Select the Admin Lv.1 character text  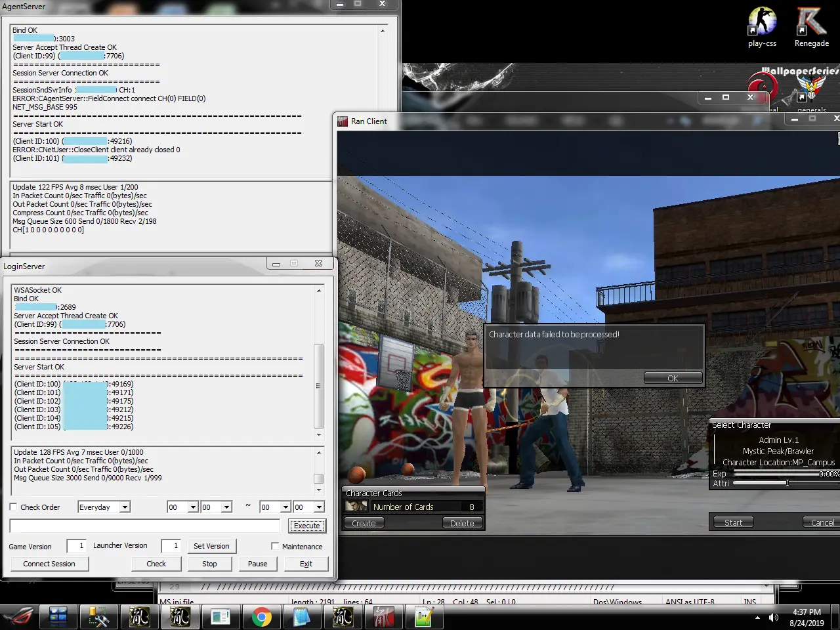coord(778,440)
